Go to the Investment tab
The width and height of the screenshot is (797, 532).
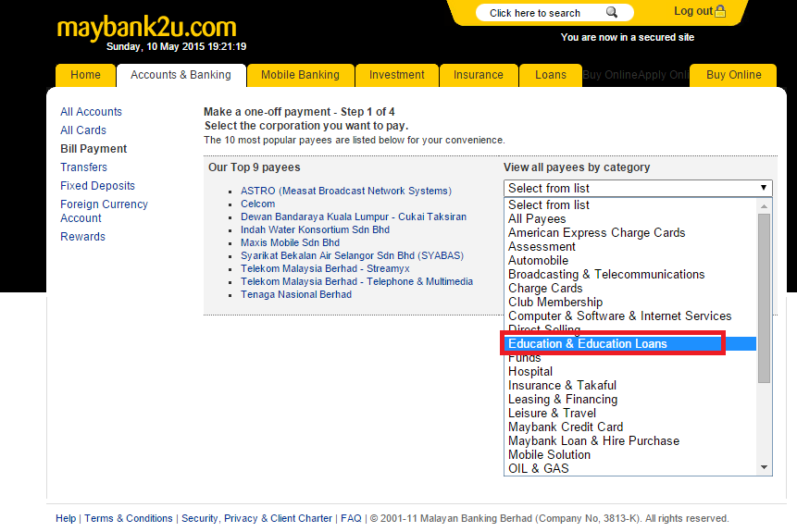click(396, 75)
